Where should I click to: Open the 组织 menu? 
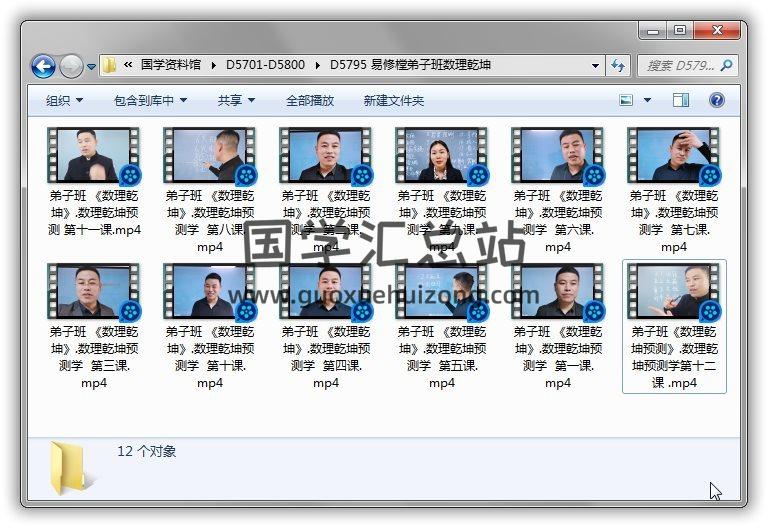[64, 100]
